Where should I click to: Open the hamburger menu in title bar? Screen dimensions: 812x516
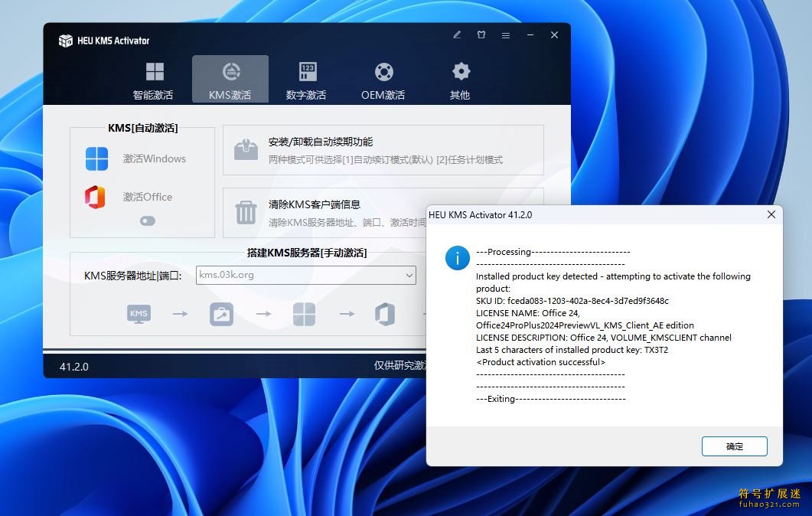pos(506,35)
